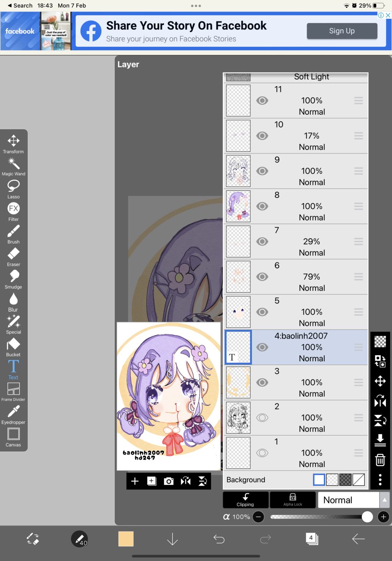Enable Clipping for selected layer
Screen dimensions: 392x561
click(x=245, y=500)
